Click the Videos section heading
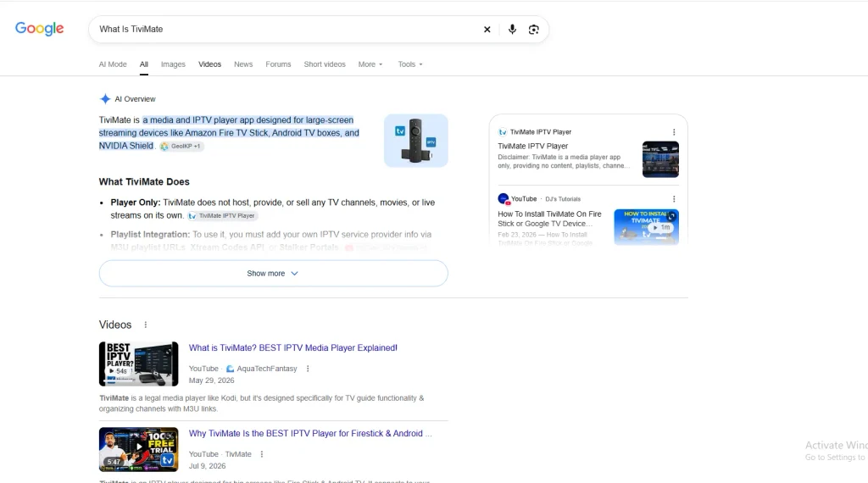 (115, 325)
